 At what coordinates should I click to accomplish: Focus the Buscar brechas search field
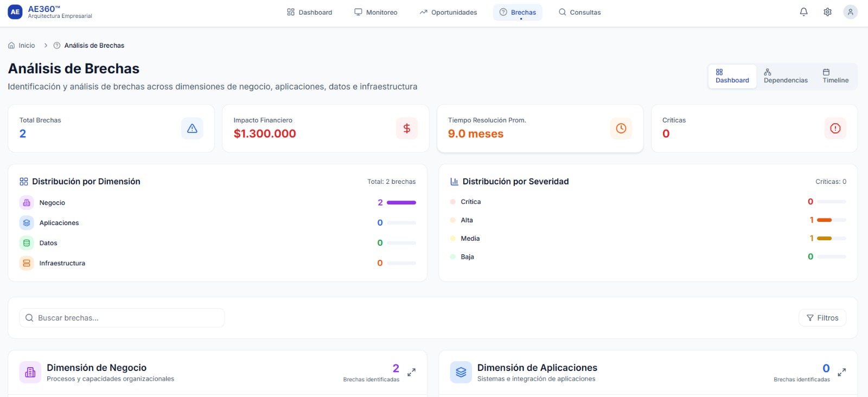pos(122,318)
